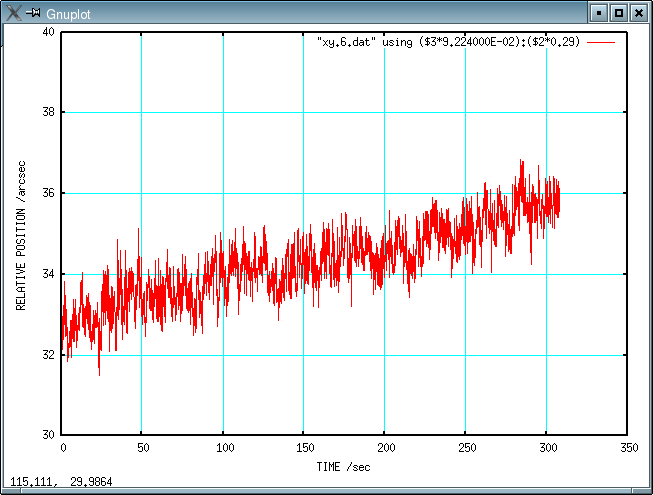Click the mouse coordinates readout 115.111, 29.9864
653x495 pixels.
coord(61,482)
